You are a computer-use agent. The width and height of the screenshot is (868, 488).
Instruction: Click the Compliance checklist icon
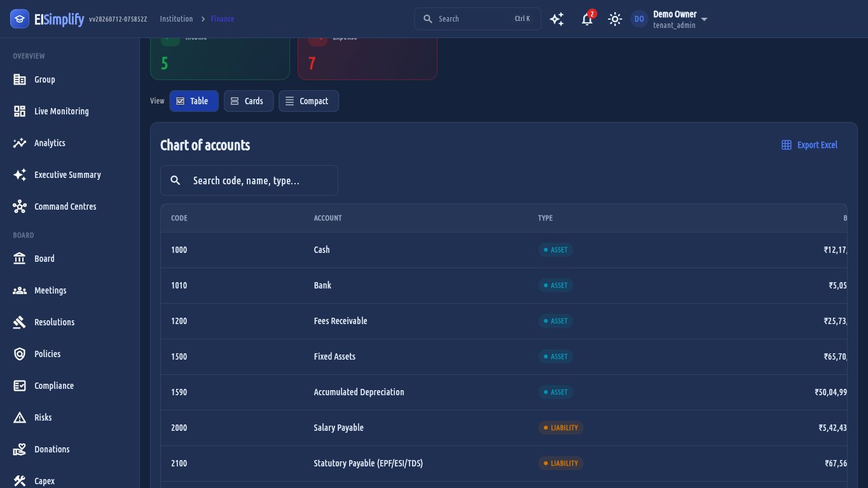pos(20,386)
